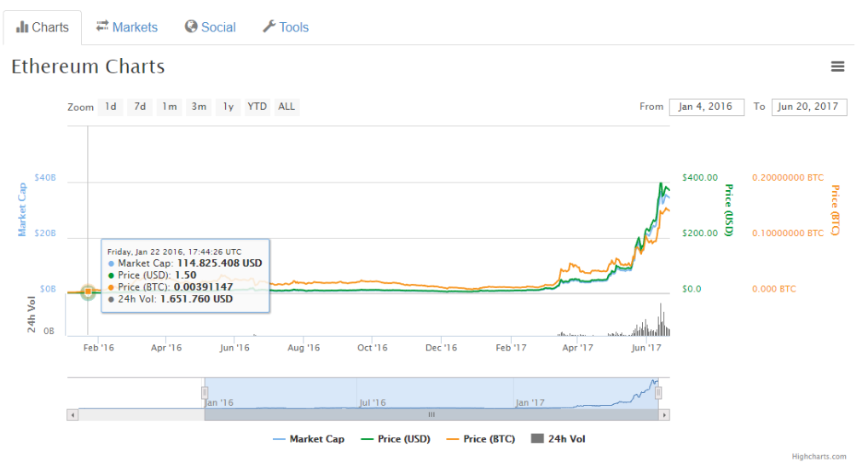Edit the From date field

[706, 107]
